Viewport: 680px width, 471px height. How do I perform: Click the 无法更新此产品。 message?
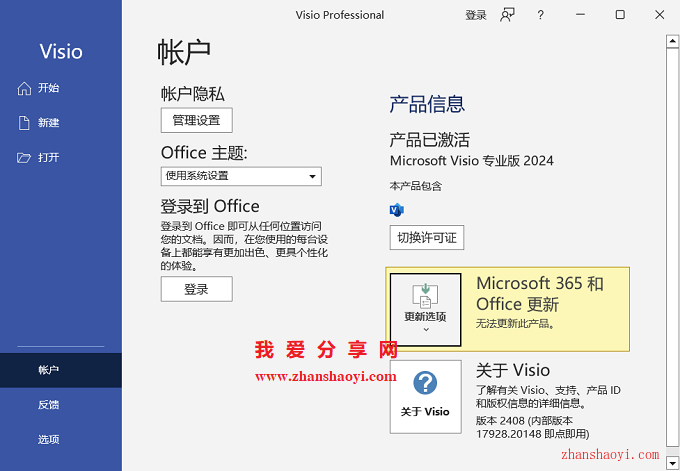[515, 324]
